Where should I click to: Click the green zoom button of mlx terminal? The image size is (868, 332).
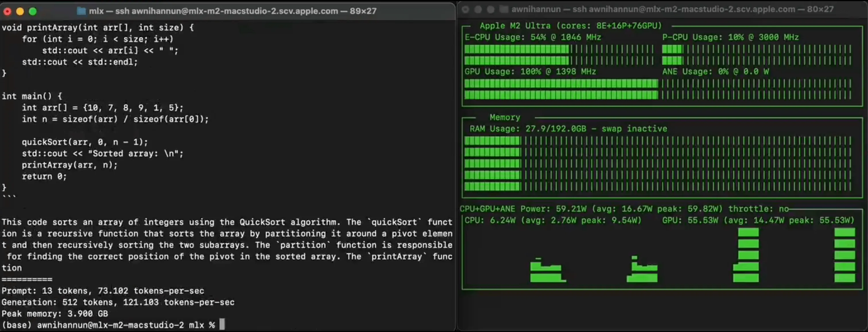(33, 11)
